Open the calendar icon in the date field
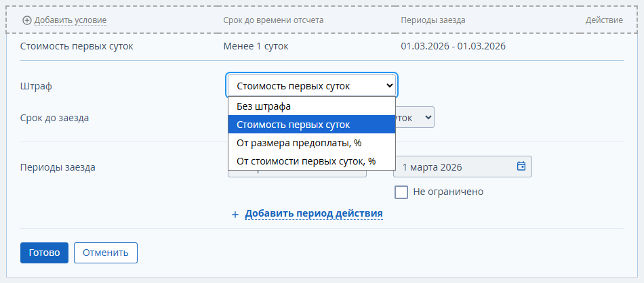 click(521, 166)
